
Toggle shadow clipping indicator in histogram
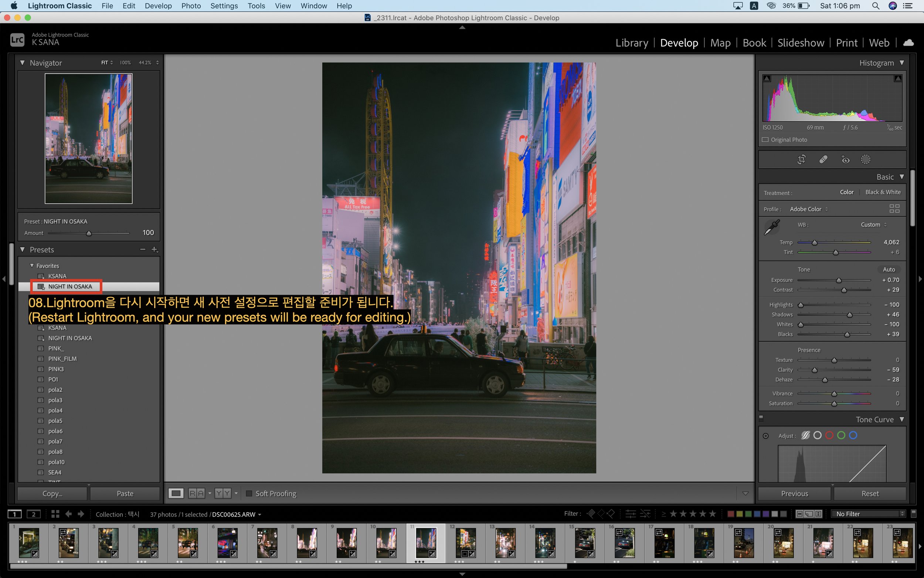767,78
